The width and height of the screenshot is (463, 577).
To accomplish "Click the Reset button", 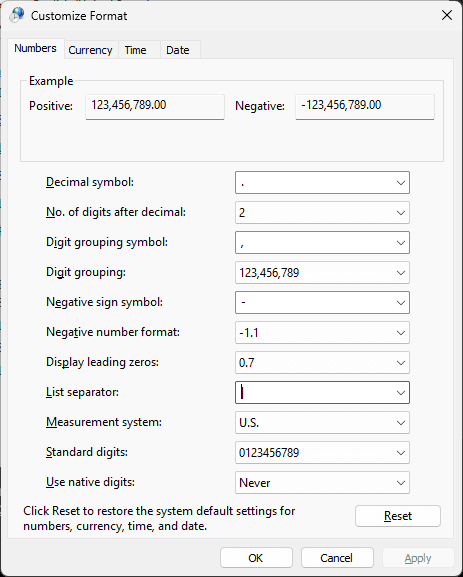I will pyautogui.click(x=398, y=516).
